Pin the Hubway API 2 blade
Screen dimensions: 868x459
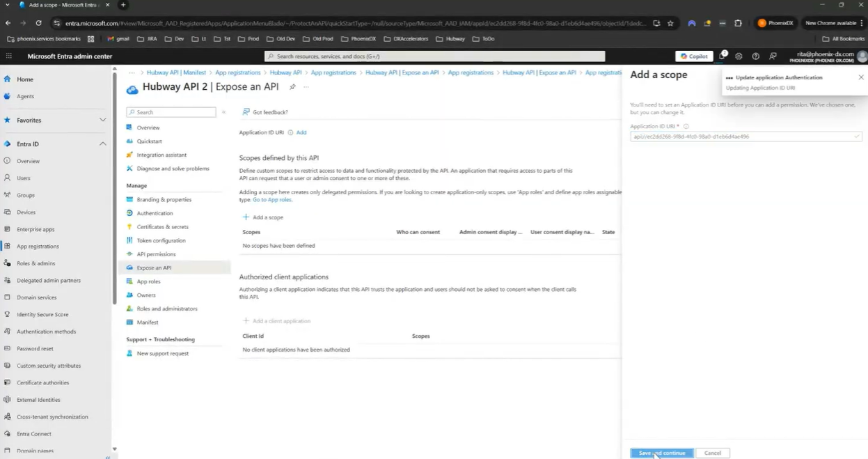tap(292, 87)
